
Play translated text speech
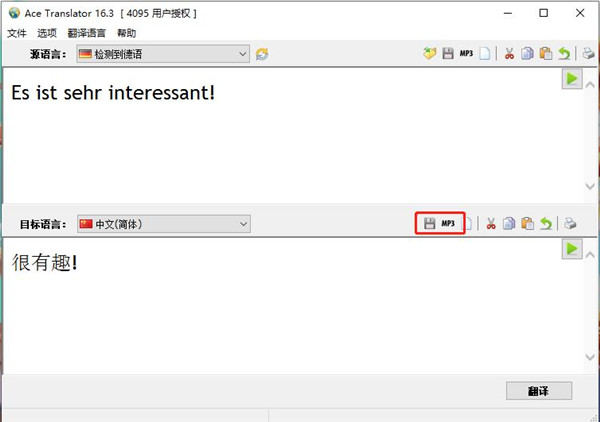pos(572,249)
